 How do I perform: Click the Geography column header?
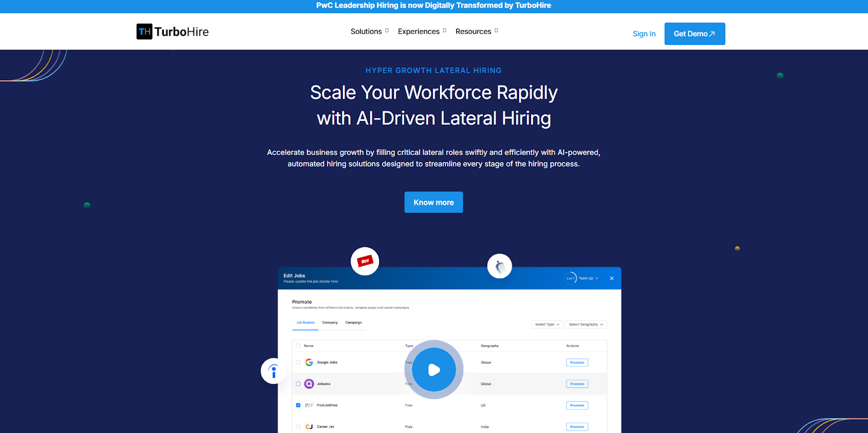[x=489, y=346]
